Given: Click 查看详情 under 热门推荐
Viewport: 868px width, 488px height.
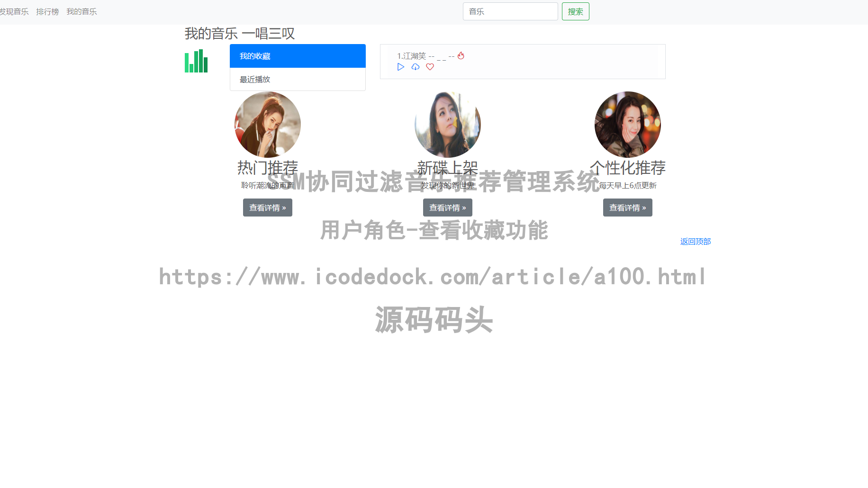Looking at the screenshot, I should coord(267,208).
